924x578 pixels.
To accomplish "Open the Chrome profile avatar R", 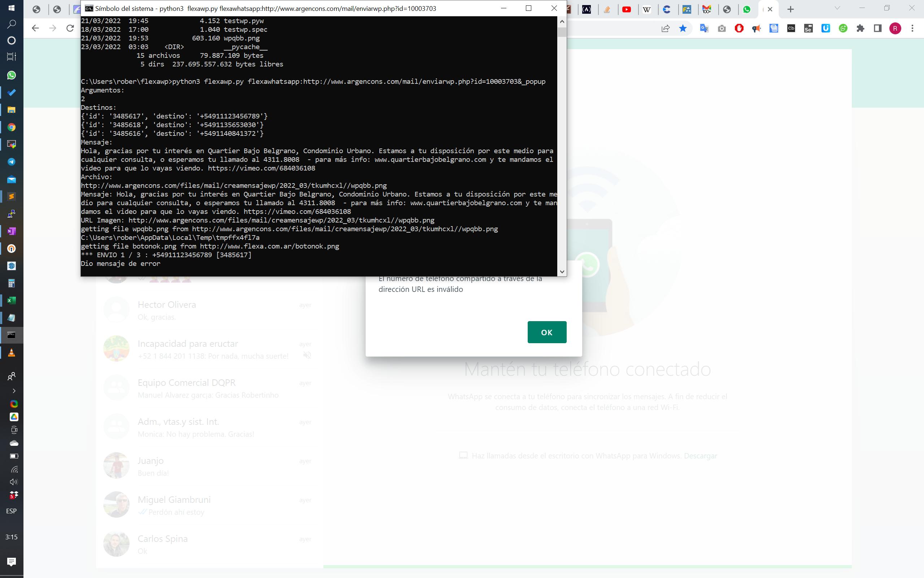I will 895,28.
